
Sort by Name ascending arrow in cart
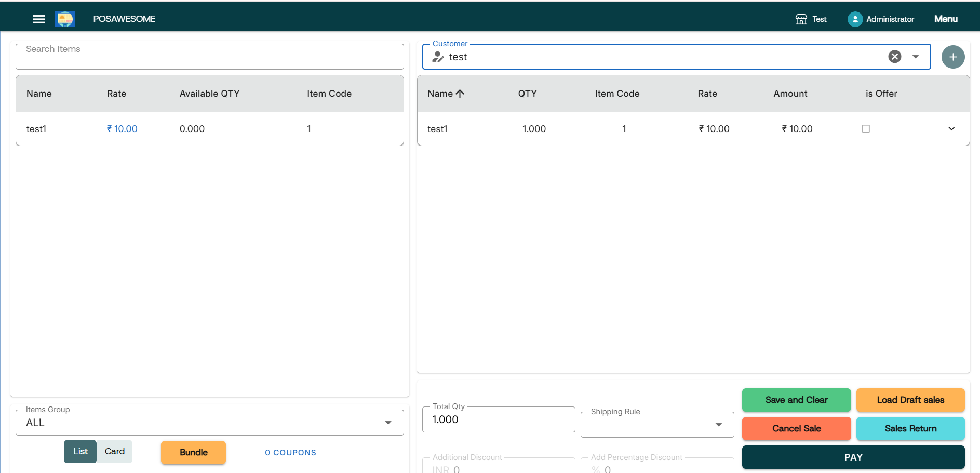click(460, 94)
